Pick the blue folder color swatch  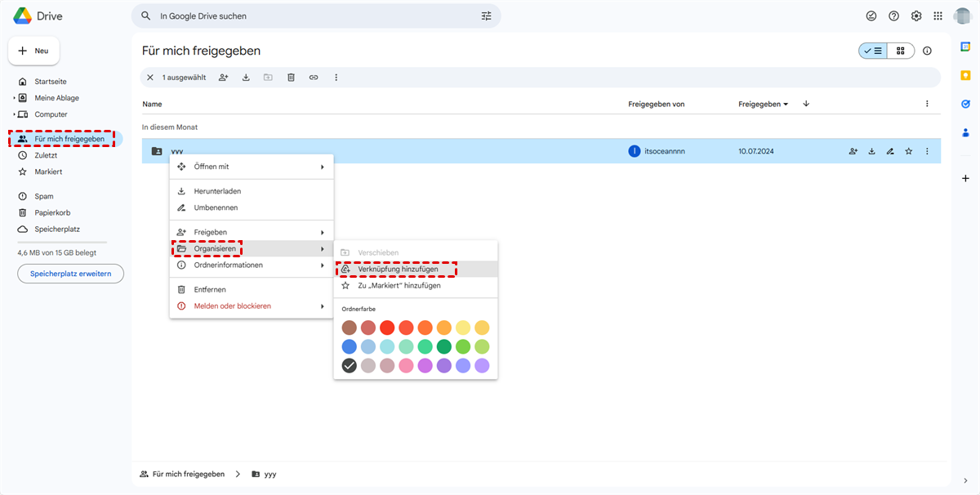350,346
